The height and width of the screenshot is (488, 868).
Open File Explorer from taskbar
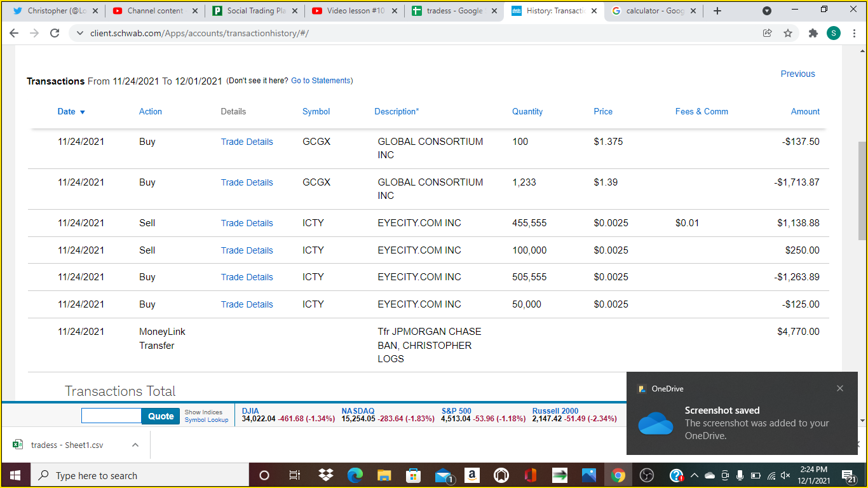tap(384, 475)
